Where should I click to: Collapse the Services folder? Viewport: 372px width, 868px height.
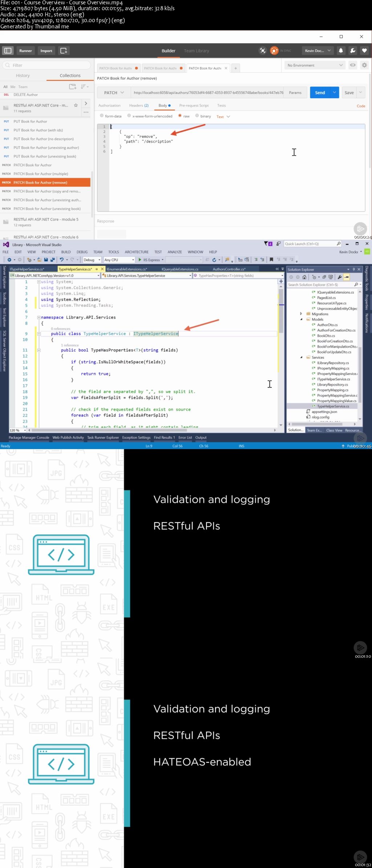301,357
